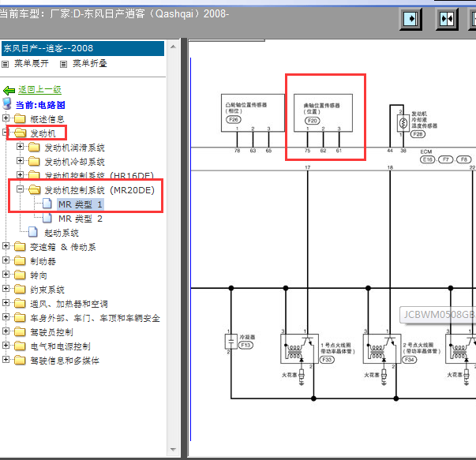Click the F28 coolant temperature sensor symbol
The height and width of the screenshot is (460, 476).
pyautogui.click(x=403, y=123)
